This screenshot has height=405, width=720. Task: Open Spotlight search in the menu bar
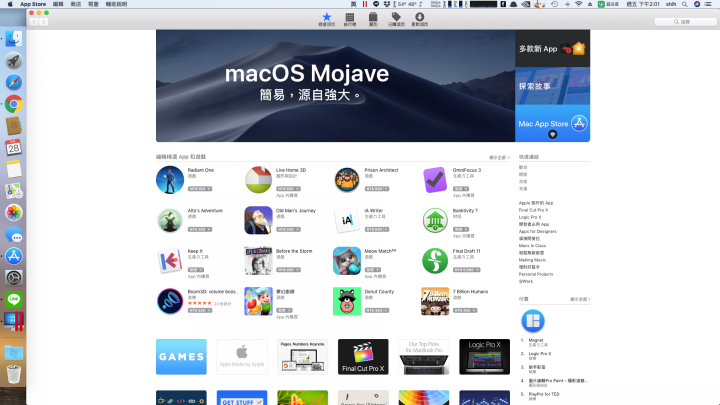[x=685, y=4]
